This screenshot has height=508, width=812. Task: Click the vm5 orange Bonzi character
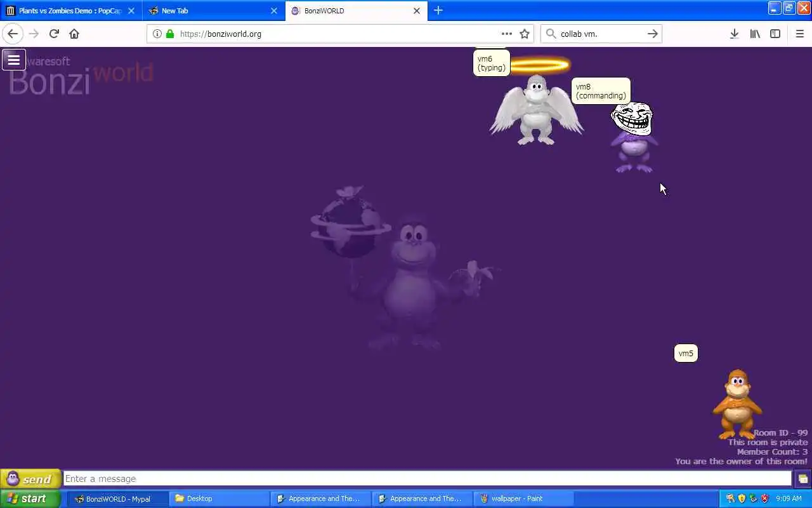point(737,404)
